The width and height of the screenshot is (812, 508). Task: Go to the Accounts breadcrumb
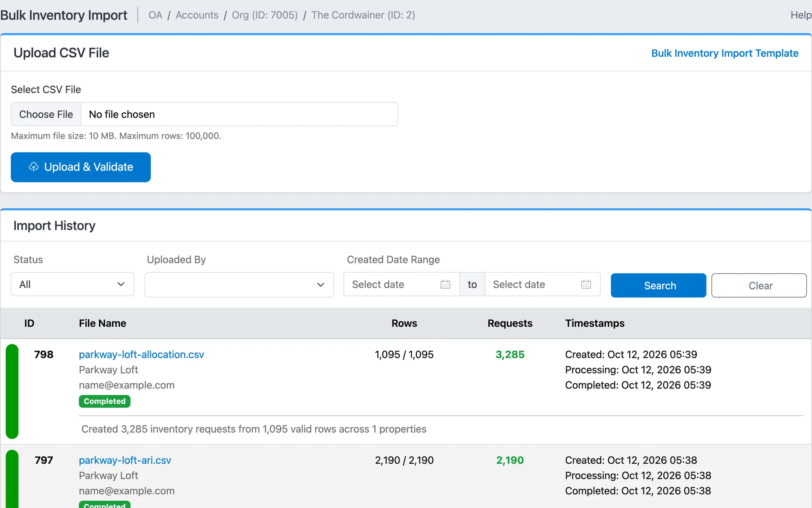click(x=197, y=15)
